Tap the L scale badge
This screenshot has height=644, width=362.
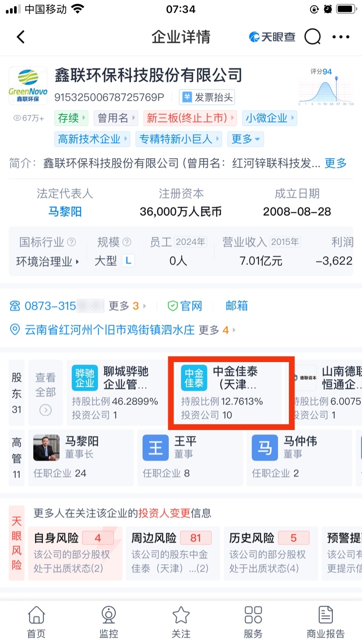(x=128, y=260)
